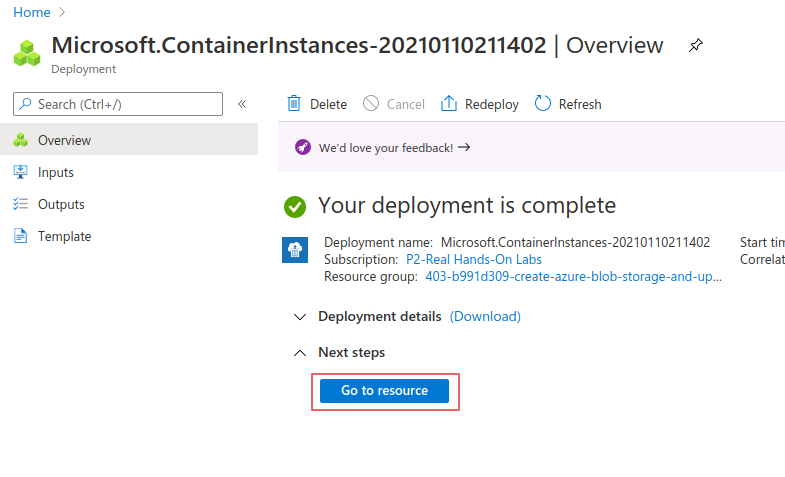Viewport: 785px width, 477px height.
Task: Click the purple rocket feedback icon
Action: [x=302, y=147]
